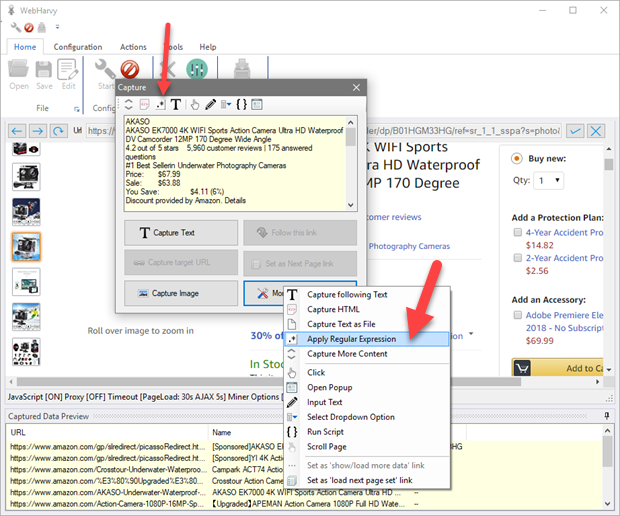Tick the Adobe Premiere Elements accessory checkbox
The image size is (620, 516).
[x=516, y=313]
